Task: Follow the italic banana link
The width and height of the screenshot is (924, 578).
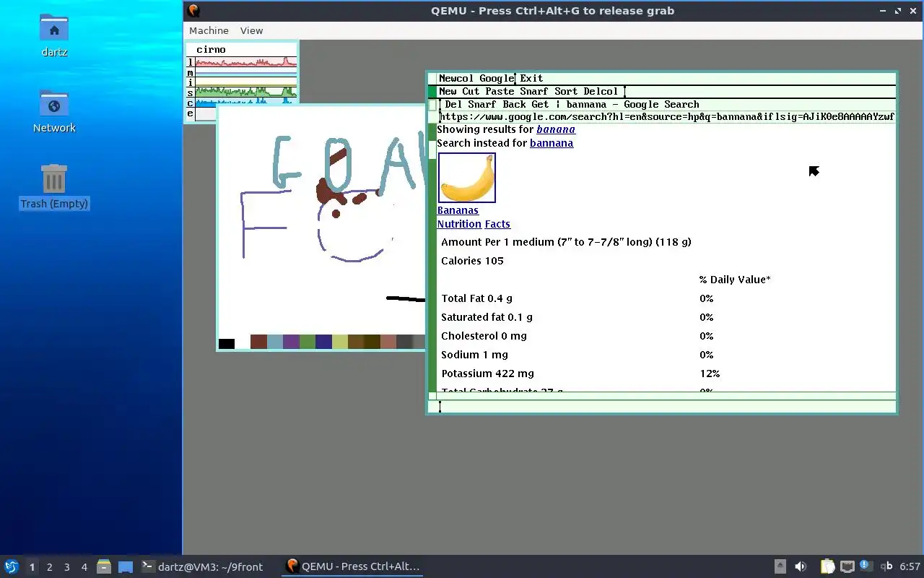Action: click(556, 129)
